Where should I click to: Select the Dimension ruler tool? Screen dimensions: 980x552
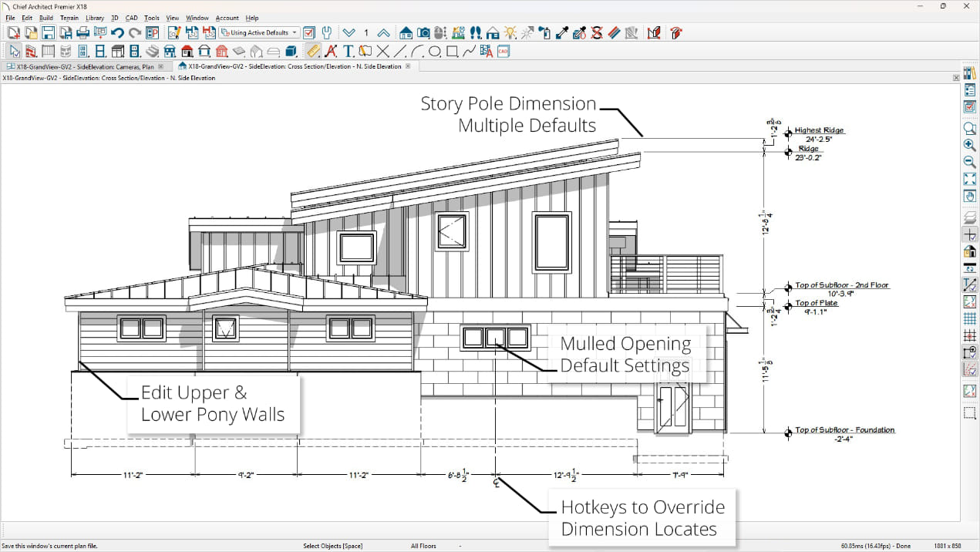(x=312, y=52)
